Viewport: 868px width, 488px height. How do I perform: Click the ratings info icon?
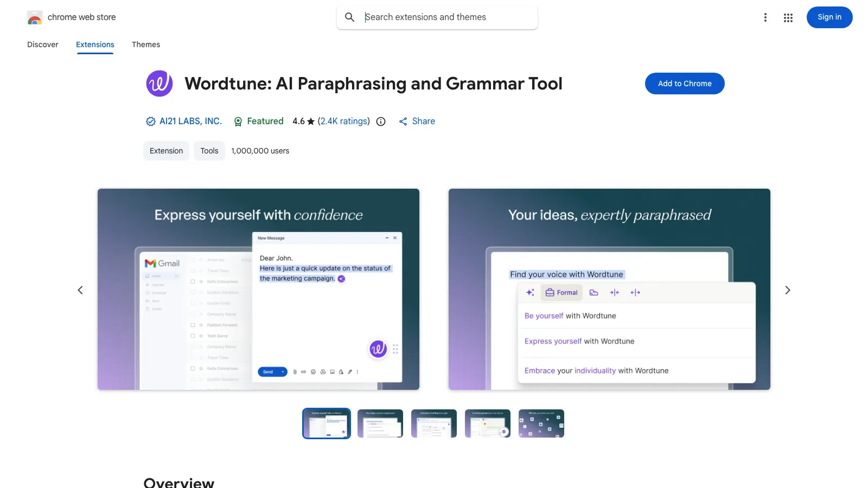point(381,121)
